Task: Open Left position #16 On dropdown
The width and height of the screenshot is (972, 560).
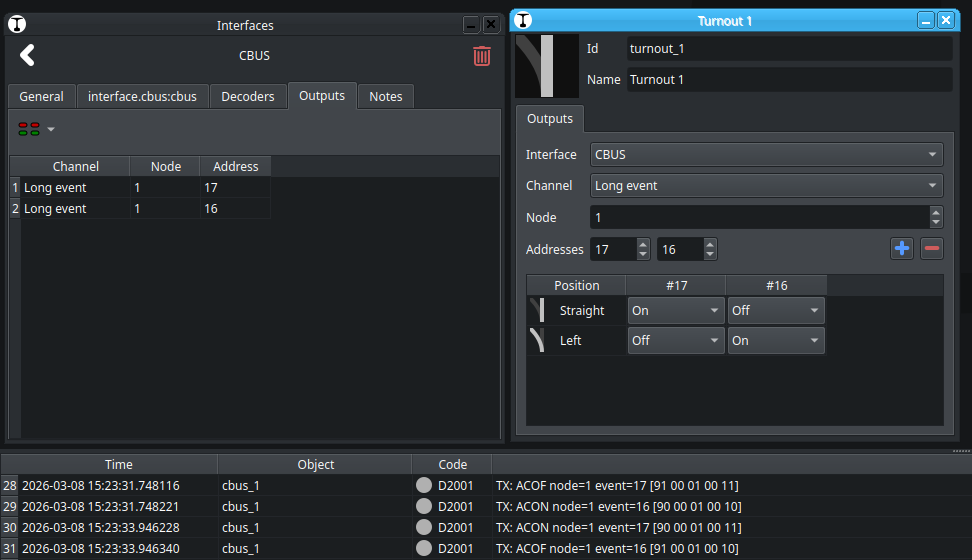Action: (775, 341)
